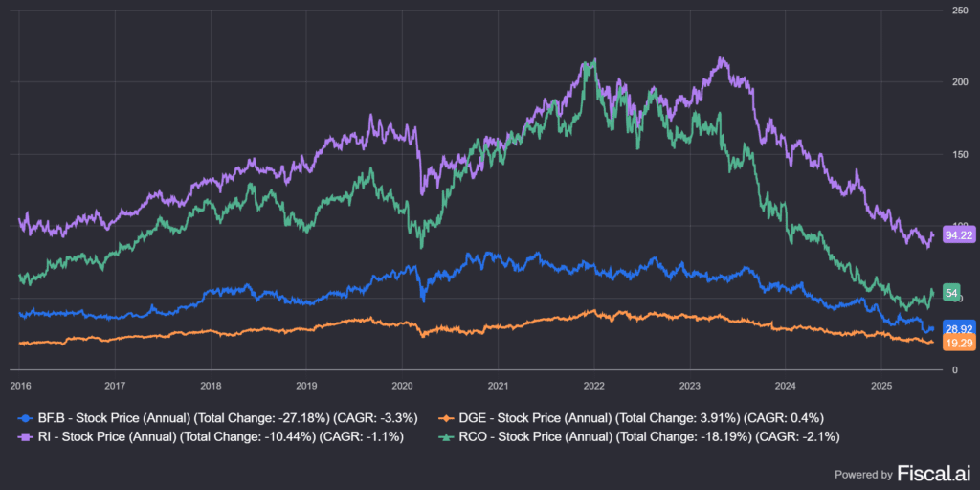Toggle the RI Stock Price legend entry
The image size is (980, 490).
217,436
